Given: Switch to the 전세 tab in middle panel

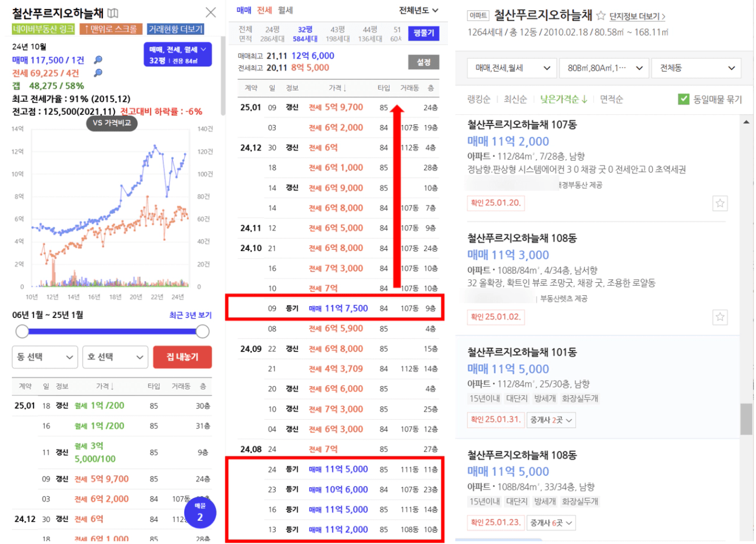Looking at the screenshot, I should coord(265,10).
